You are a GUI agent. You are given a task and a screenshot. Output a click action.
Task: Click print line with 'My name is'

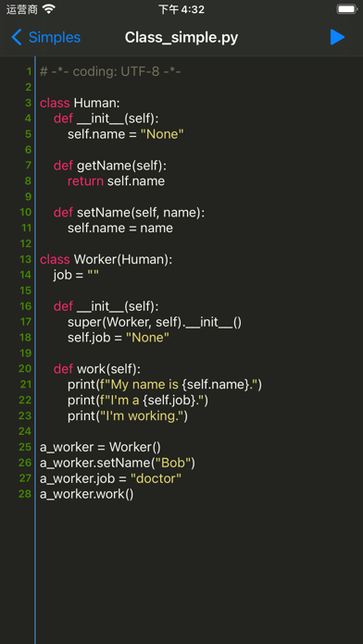165,384
